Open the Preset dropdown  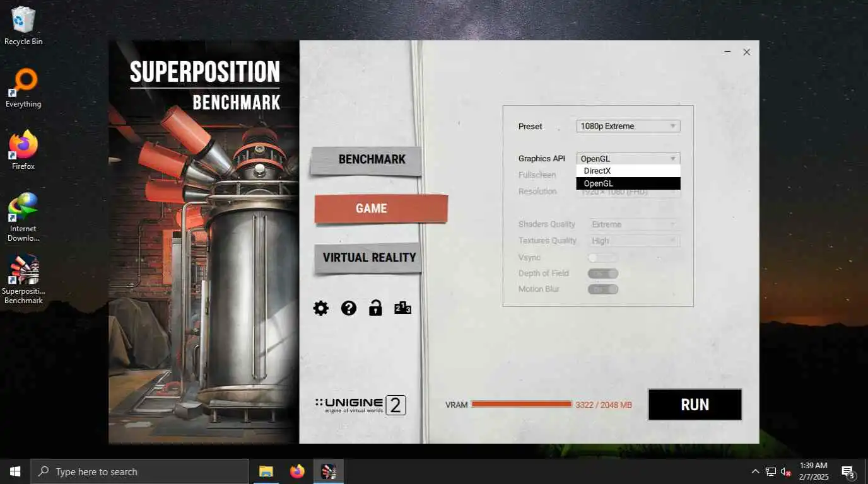click(x=628, y=126)
